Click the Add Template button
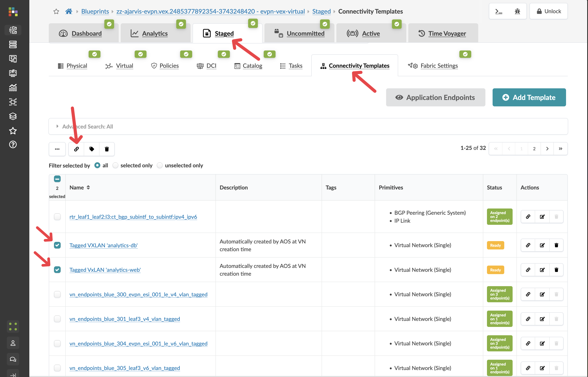The width and height of the screenshot is (588, 377). tap(529, 97)
